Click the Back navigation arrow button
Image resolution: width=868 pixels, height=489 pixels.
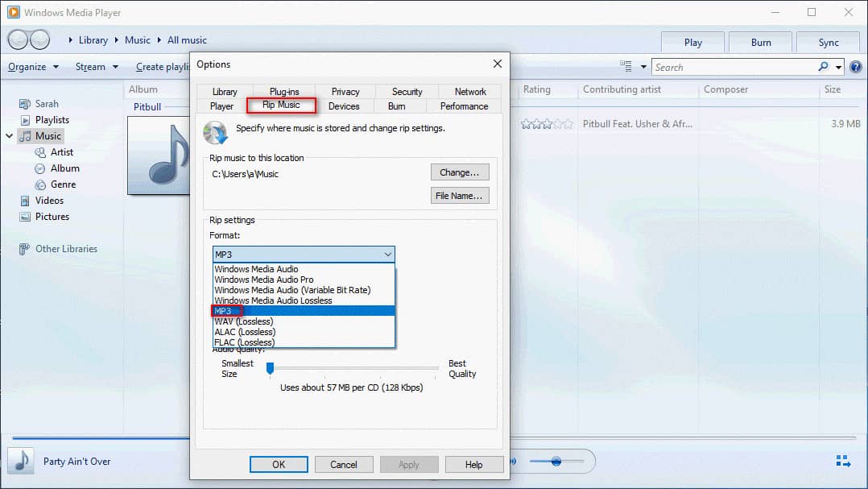[18, 39]
